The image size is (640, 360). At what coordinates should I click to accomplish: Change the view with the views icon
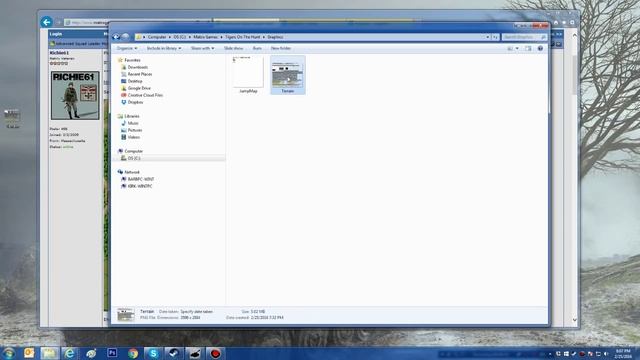[x=510, y=48]
